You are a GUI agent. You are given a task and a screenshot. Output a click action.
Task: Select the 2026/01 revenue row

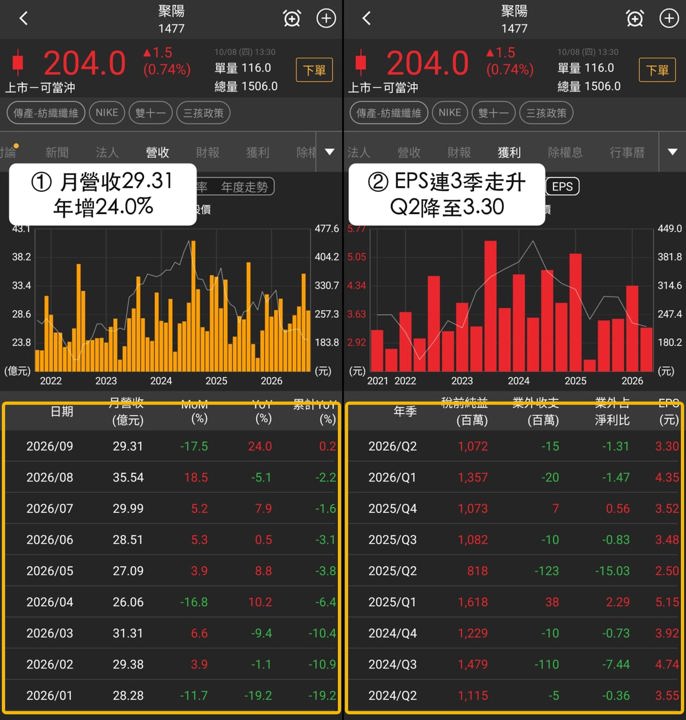[x=172, y=696]
